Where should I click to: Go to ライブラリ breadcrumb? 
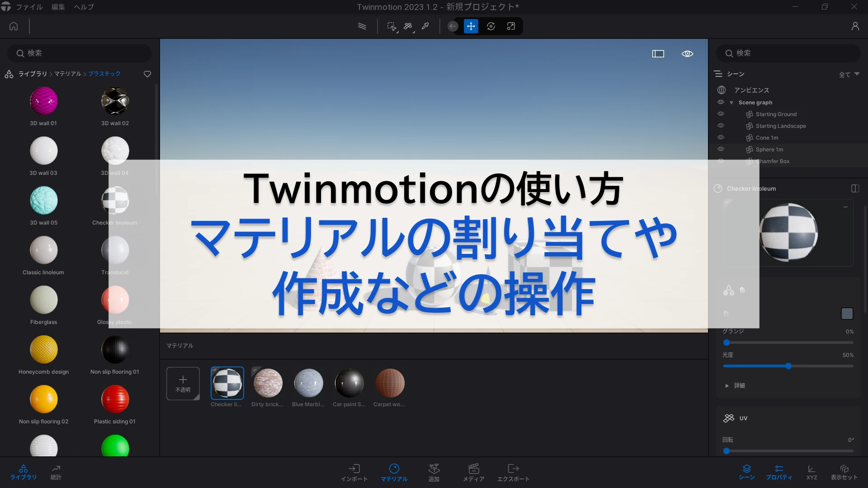click(33, 74)
